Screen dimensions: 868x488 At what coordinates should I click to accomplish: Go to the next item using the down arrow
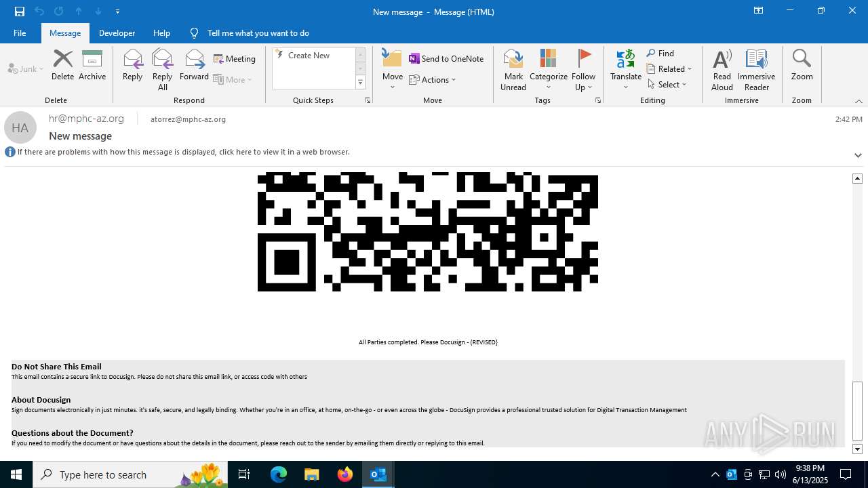coord(98,12)
